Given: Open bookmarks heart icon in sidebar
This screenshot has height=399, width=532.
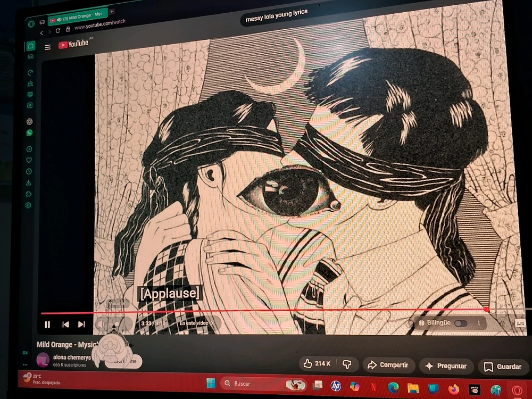Looking at the screenshot, I should click(29, 160).
